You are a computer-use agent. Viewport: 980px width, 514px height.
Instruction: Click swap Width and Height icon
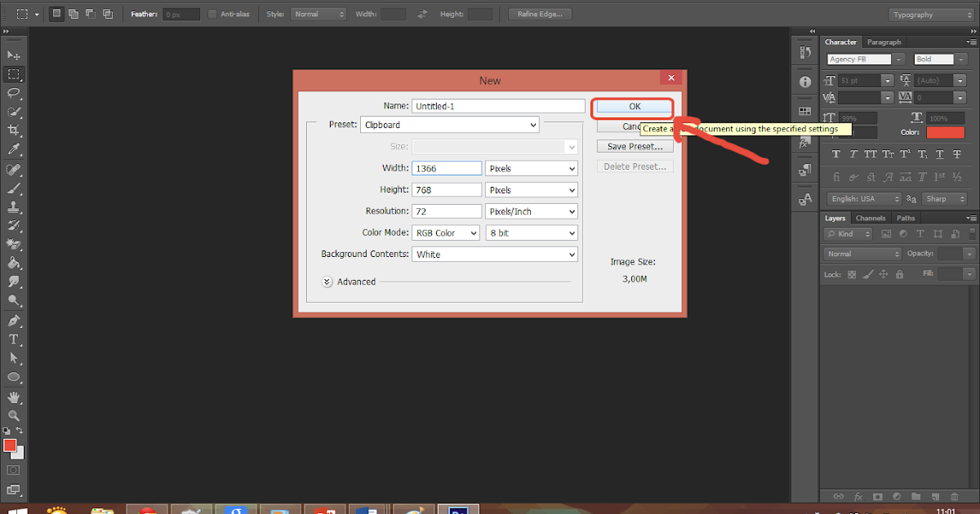(422, 14)
